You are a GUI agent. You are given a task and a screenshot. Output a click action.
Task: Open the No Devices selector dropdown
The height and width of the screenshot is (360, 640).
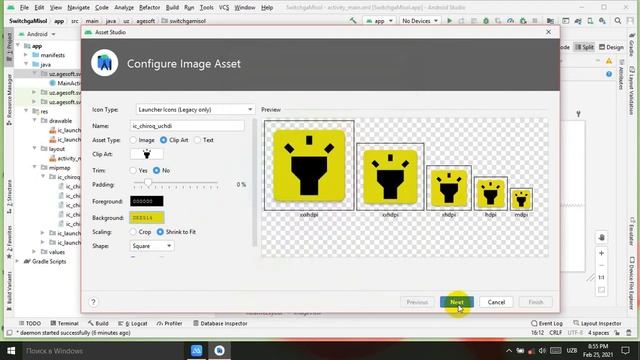(x=420, y=20)
